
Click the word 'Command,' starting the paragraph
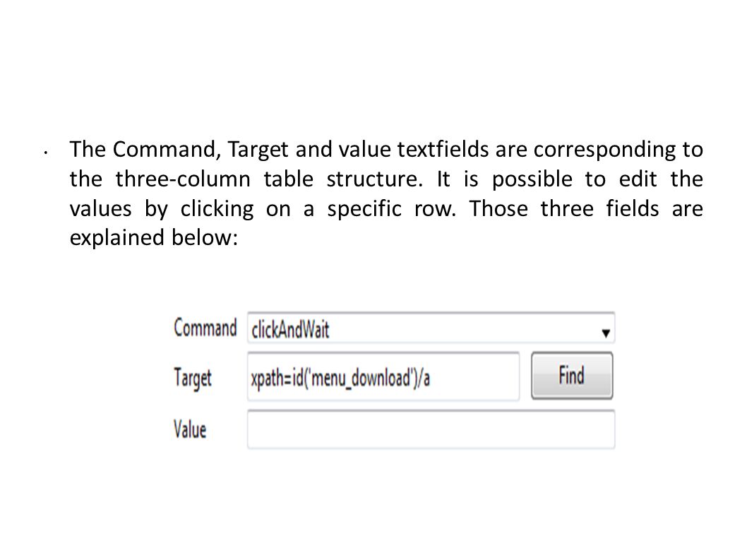(x=167, y=150)
